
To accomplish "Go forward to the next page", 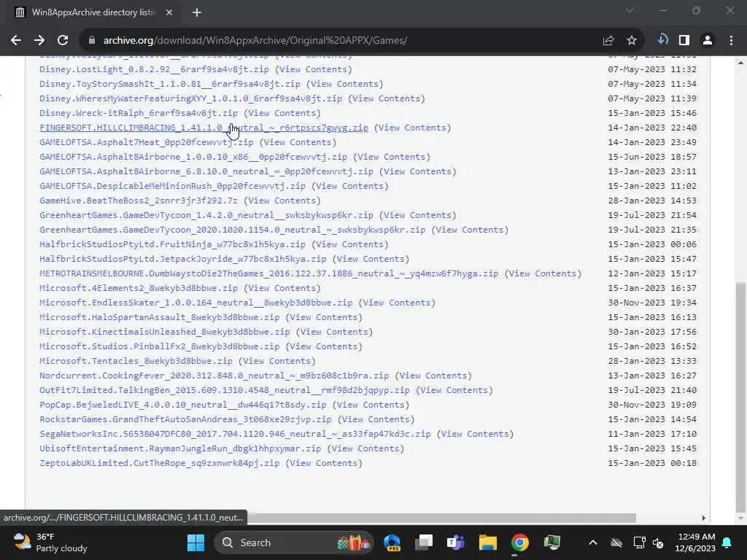I will (39, 41).
